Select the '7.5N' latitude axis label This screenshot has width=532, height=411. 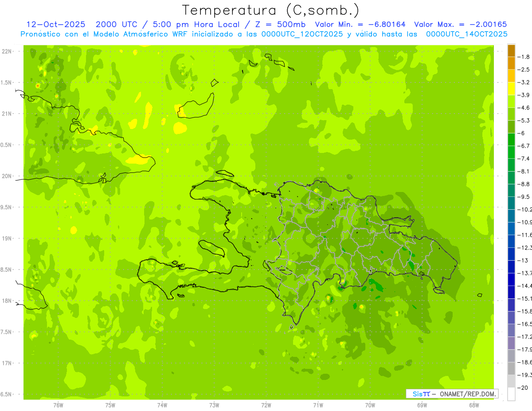(x=6, y=332)
